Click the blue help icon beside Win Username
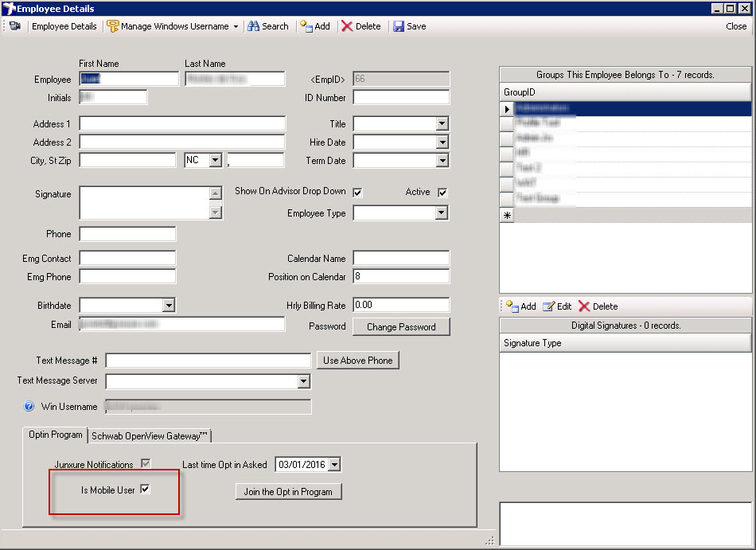The height and width of the screenshot is (550, 756). (x=29, y=407)
